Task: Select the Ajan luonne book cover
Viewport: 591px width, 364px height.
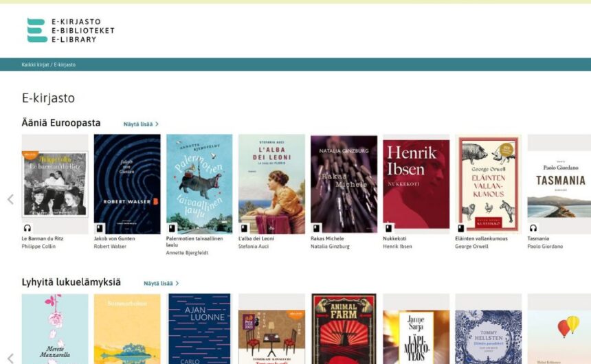Action: point(199,329)
